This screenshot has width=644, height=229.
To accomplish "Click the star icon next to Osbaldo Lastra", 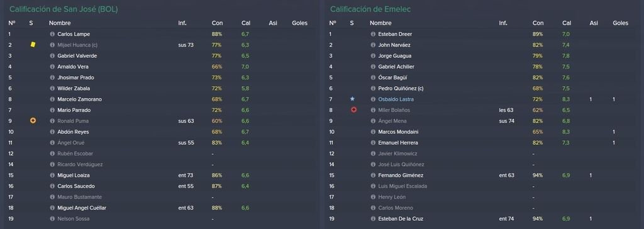I will pos(352,99).
